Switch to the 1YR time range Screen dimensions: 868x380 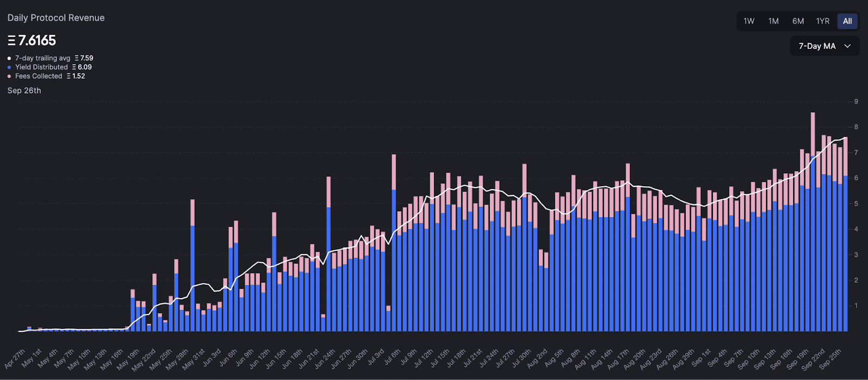(823, 21)
